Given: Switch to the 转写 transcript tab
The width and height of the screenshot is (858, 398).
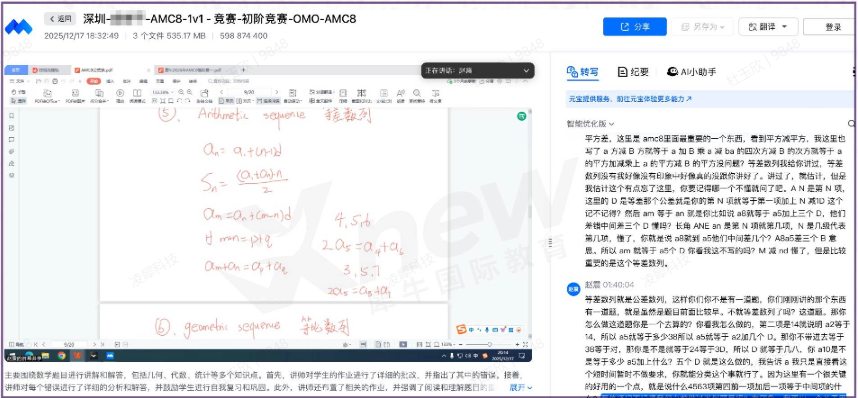Looking at the screenshot, I should (x=583, y=72).
